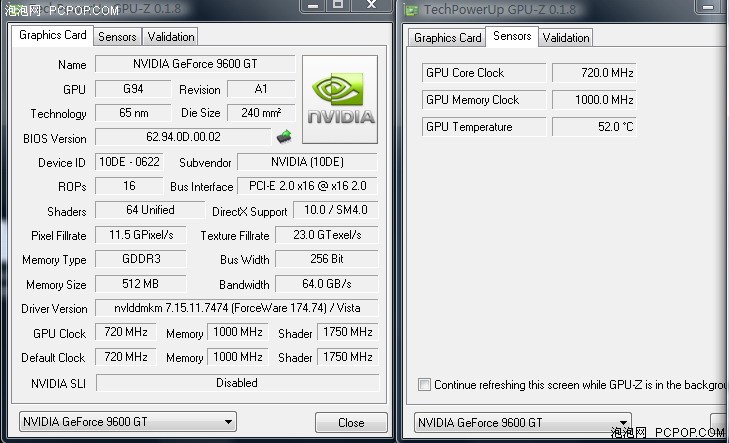Open GPU selector dropdown in left window
Viewport: 729px width, 443px height.
point(128,422)
